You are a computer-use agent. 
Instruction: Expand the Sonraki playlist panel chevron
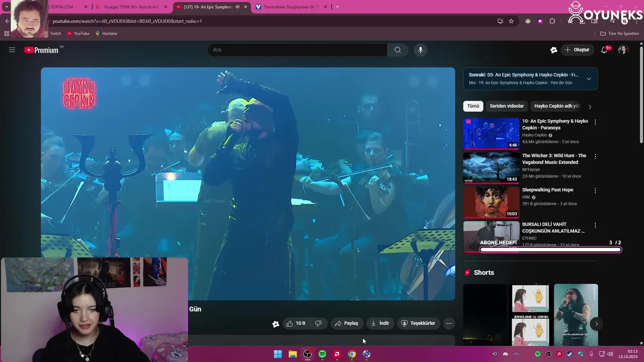tap(589, 79)
